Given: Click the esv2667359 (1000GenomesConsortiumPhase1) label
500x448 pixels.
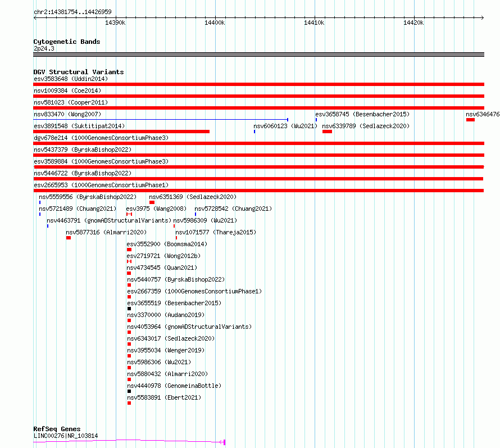Looking at the screenshot, I should coord(194,291).
